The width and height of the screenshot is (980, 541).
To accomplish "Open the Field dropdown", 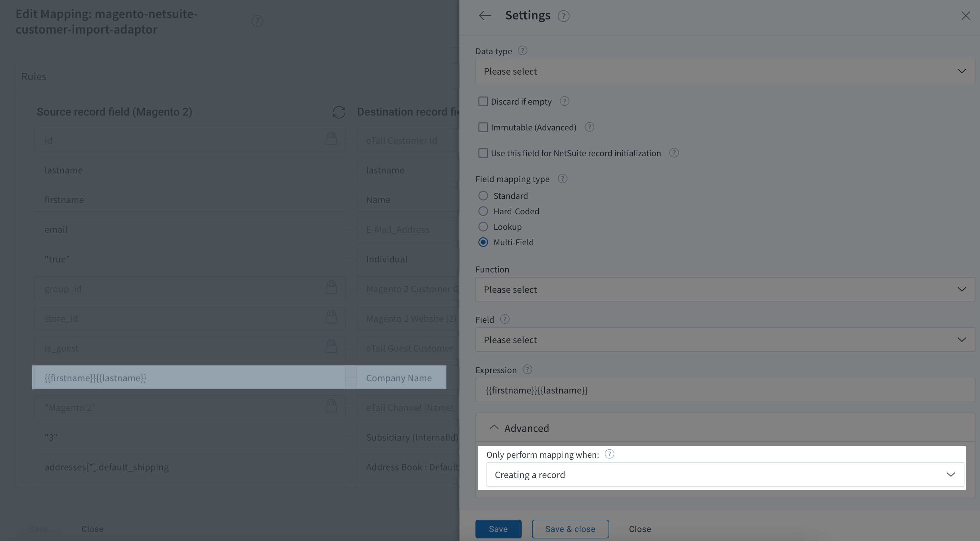I will pyautogui.click(x=725, y=340).
